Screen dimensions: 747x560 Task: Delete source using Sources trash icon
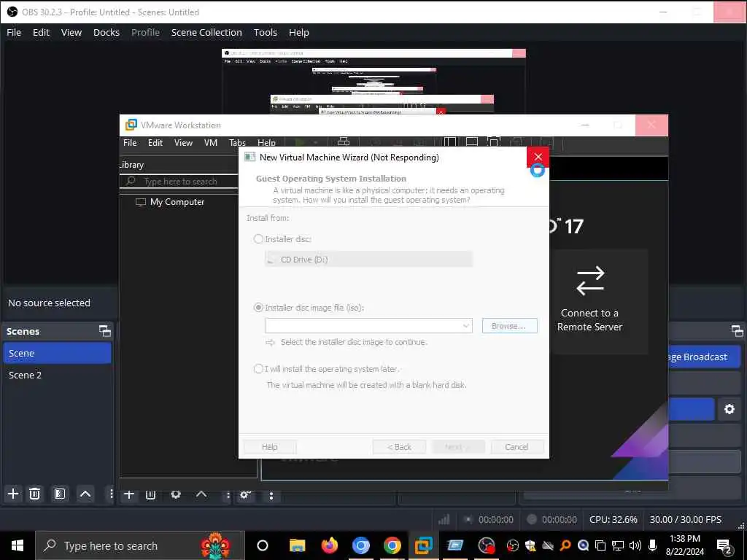pyautogui.click(x=150, y=495)
